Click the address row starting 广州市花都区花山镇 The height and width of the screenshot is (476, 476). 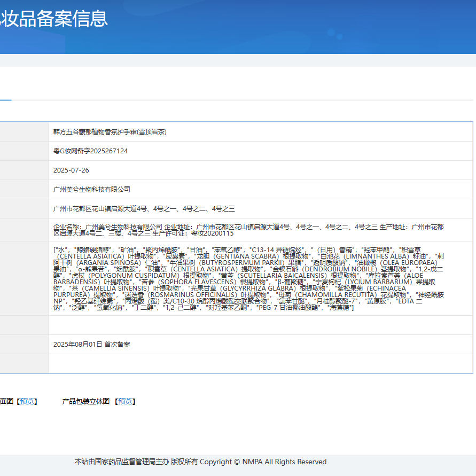(144, 209)
